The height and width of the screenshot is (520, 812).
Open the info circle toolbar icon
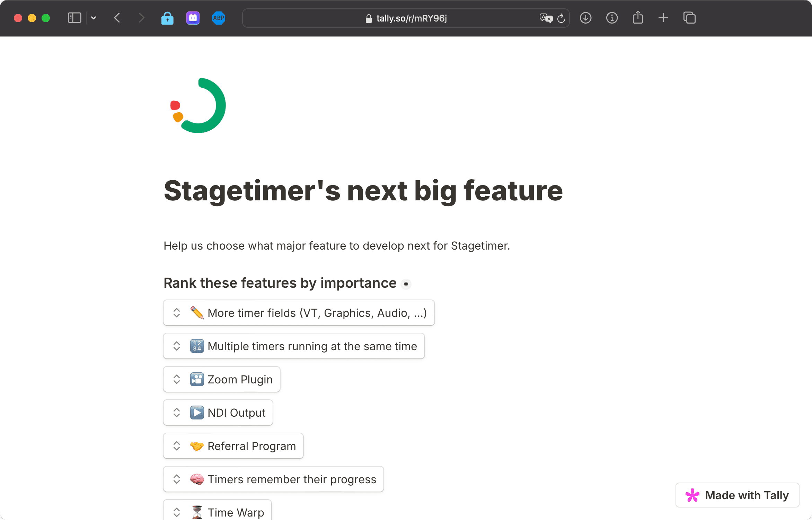pyautogui.click(x=612, y=18)
